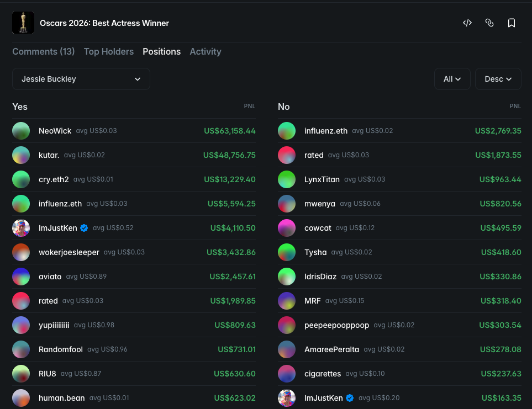Screen dimensions: 532x409
Task: Click Randomfool's avatar icon
Action: 21,349
